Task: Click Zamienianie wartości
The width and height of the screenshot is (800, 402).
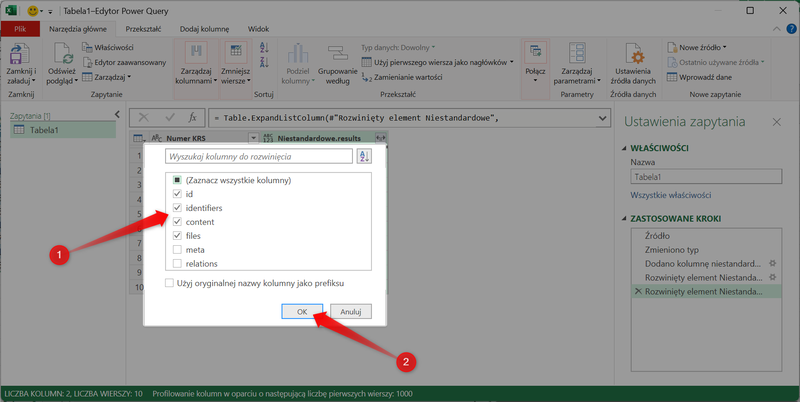Action: (402, 77)
